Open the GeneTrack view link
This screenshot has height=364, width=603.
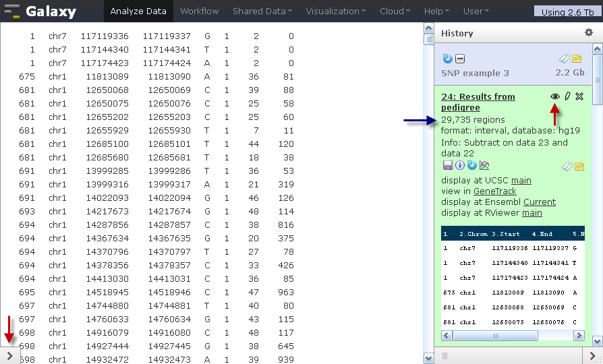(x=494, y=191)
